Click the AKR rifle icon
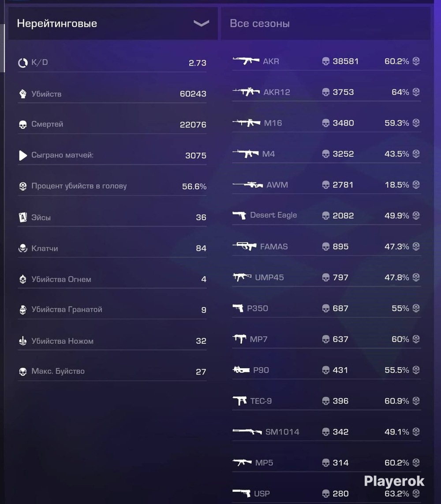 [246, 60]
